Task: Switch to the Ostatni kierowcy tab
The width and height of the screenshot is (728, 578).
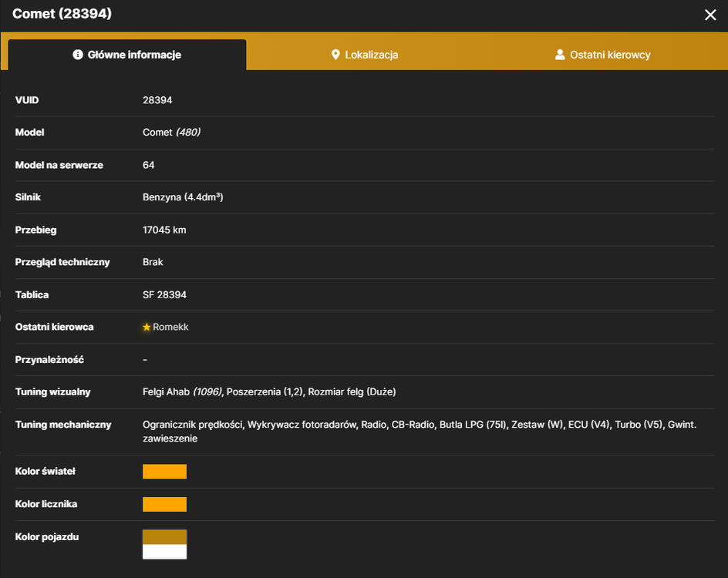Action: pyautogui.click(x=602, y=55)
